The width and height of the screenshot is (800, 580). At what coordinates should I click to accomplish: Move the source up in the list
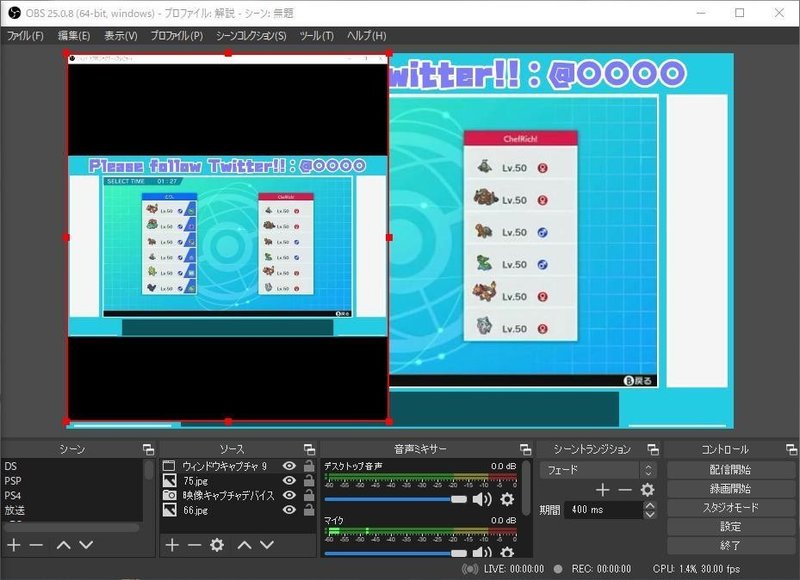point(244,545)
